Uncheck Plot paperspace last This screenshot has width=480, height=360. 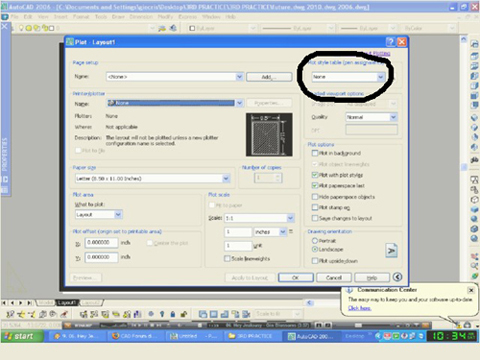(x=315, y=185)
